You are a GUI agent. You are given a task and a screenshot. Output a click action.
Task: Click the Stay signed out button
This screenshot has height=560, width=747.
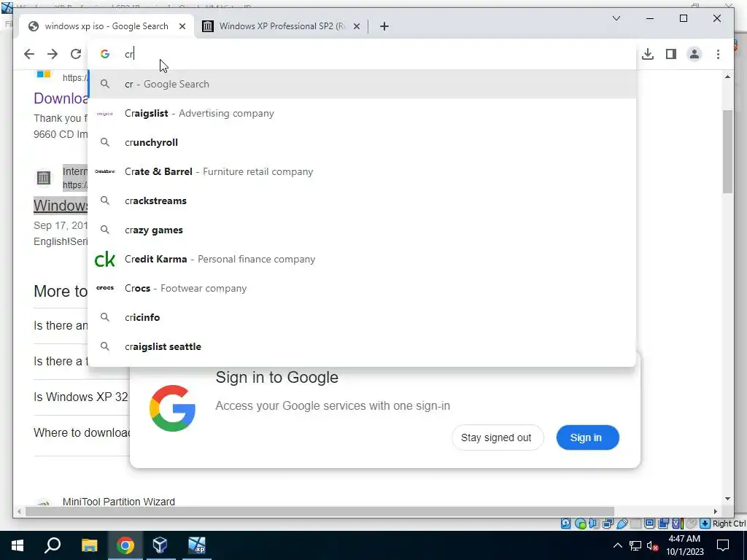pyautogui.click(x=496, y=437)
